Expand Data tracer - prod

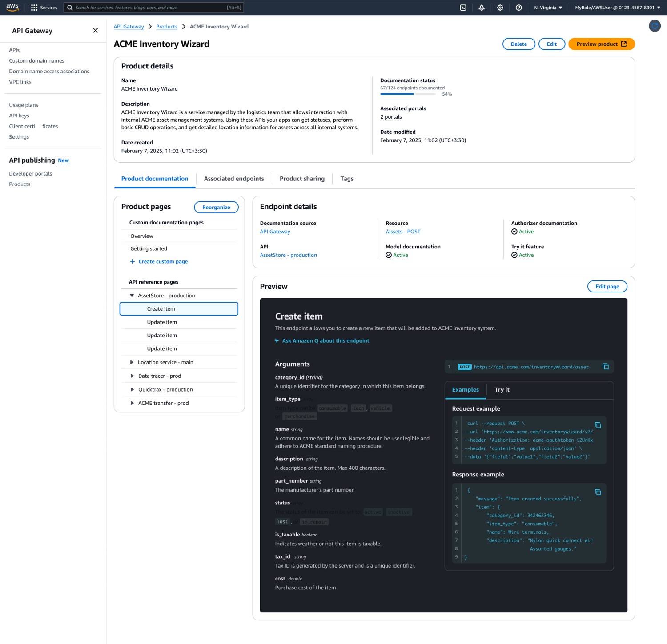(x=132, y=376)
